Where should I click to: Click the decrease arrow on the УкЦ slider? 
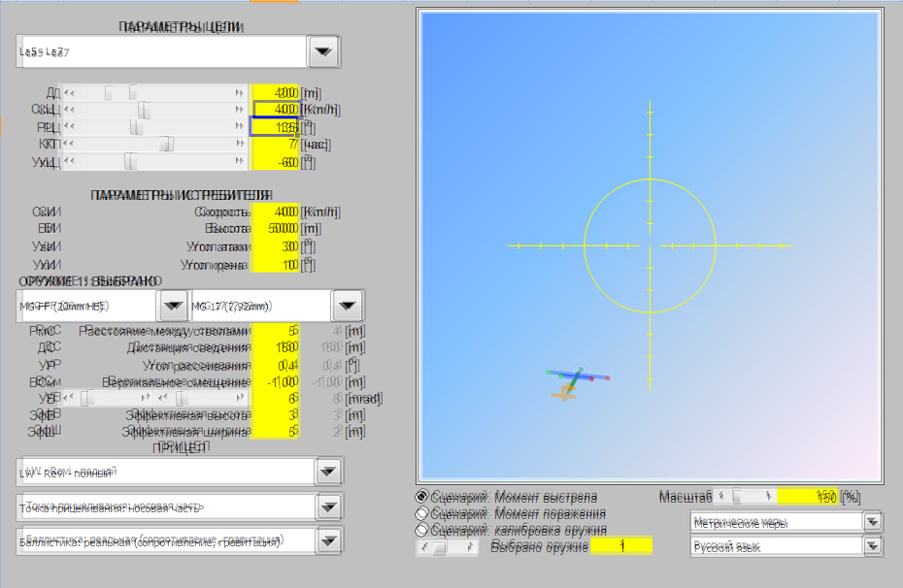click(x=69, y=161)
